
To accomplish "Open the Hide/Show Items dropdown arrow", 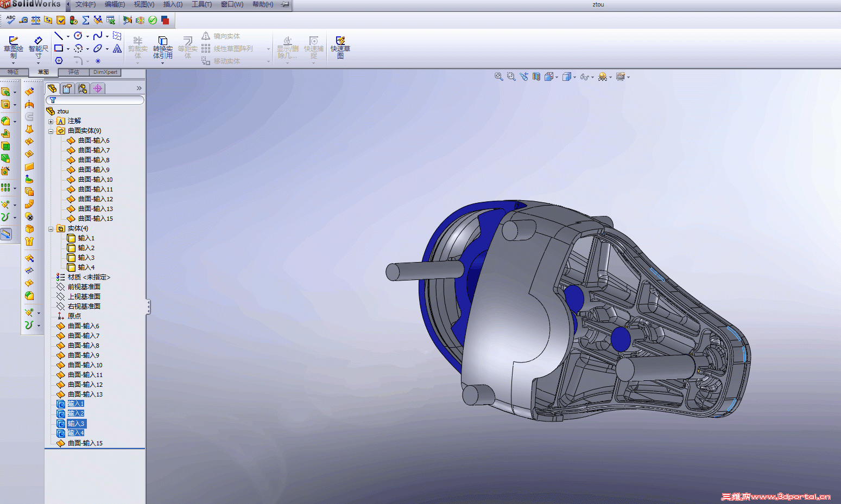I will coord(592,78).
